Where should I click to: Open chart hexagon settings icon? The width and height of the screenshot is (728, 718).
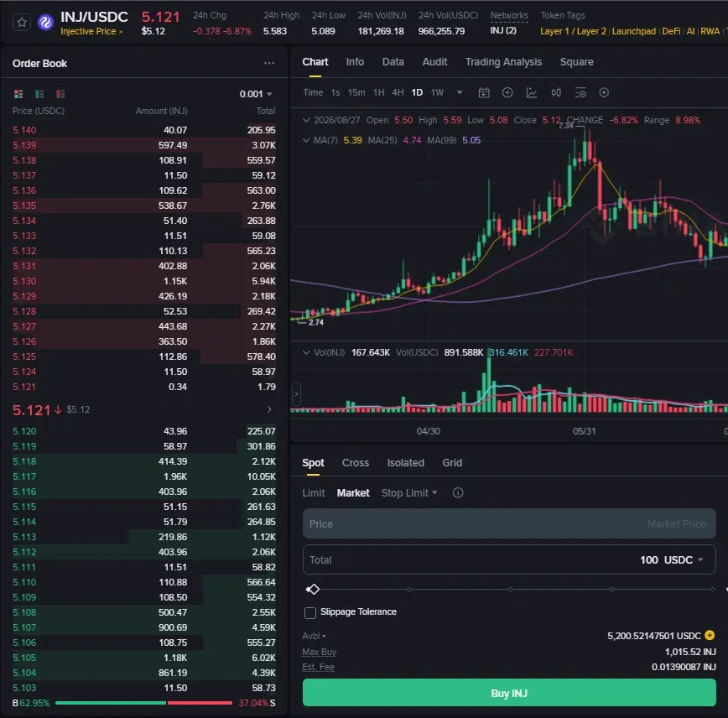tap(604, 93)
